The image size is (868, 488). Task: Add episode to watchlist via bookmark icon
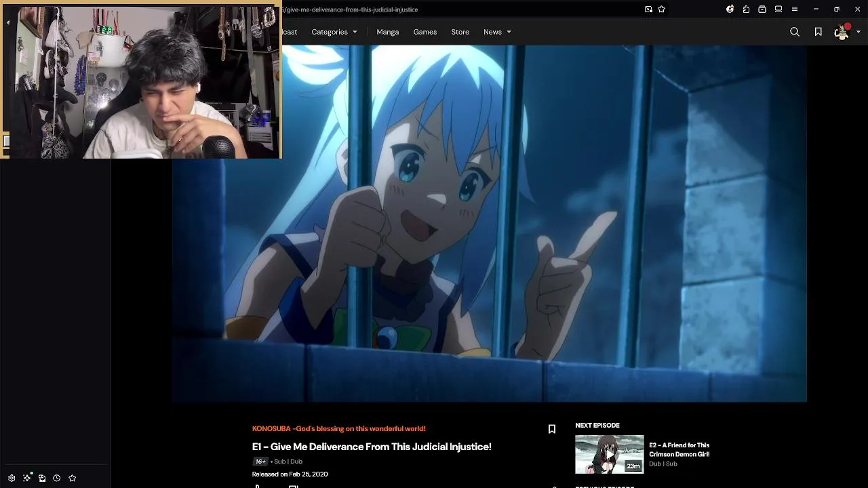click(x=552, y=429)
